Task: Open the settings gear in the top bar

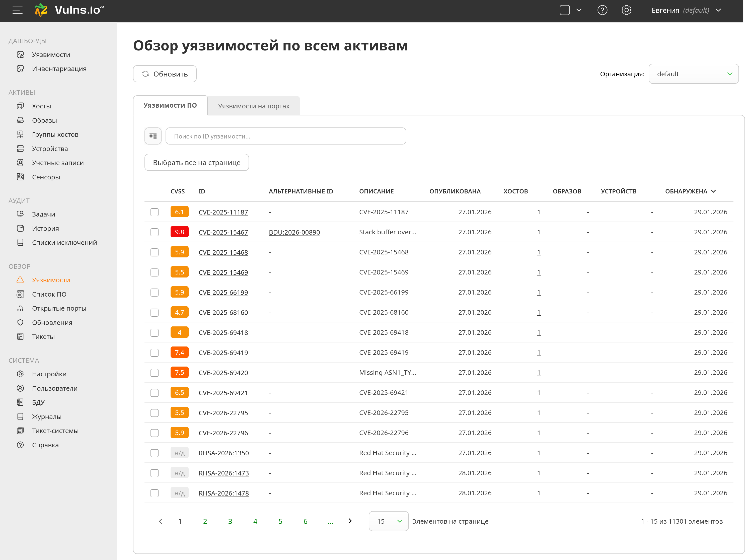Action: coord(626,10)
